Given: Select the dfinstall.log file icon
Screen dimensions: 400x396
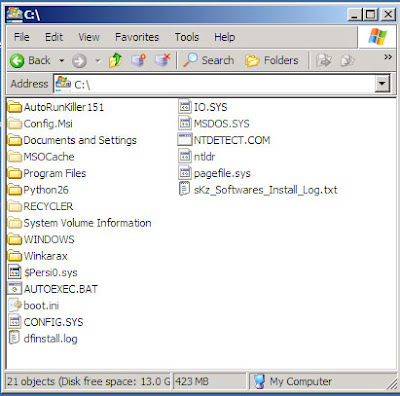Looking at the screenshot, I should click(x=14, y=338).
